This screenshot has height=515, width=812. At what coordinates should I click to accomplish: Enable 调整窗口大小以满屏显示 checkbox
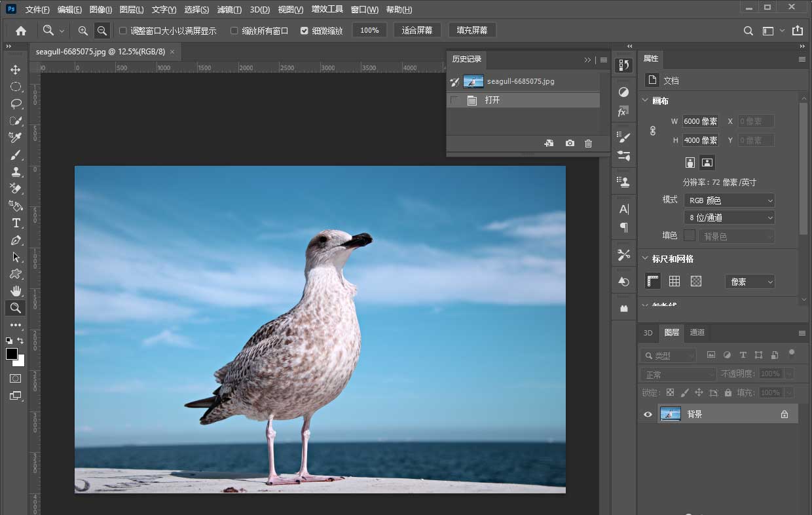(122, 31)
